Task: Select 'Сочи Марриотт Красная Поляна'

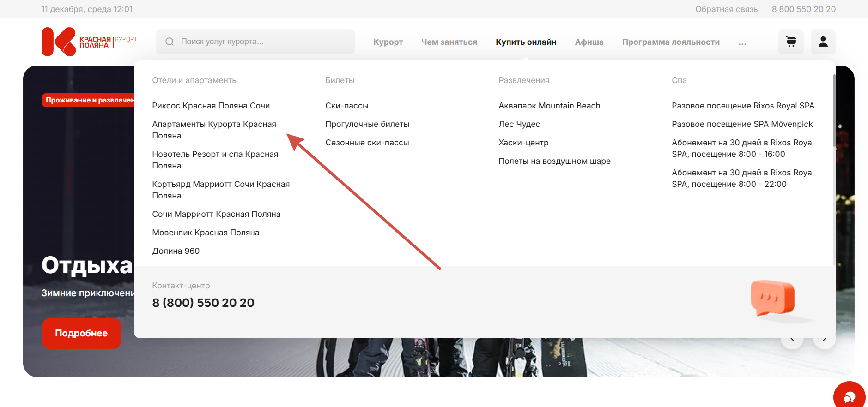Action: click(x=216, y=214)
